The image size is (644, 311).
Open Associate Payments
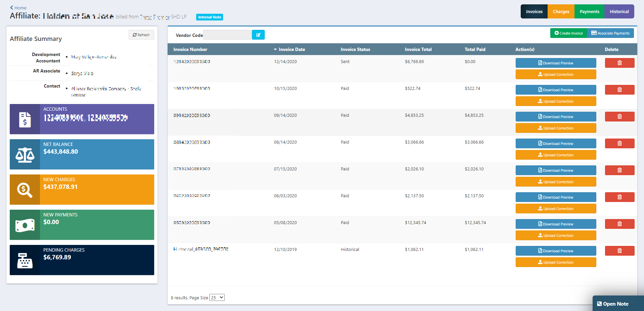coord(610,33)
